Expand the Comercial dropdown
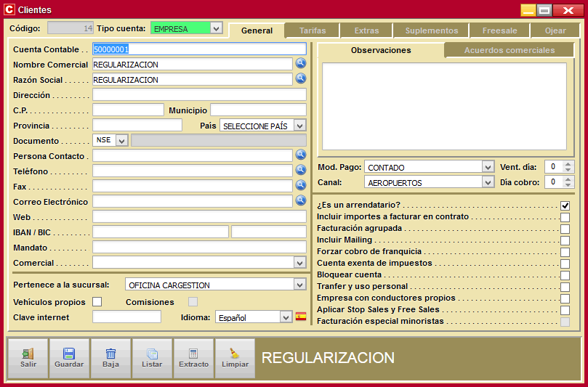The width and height of the screenshot is (588, 387). tap(299, 263)
